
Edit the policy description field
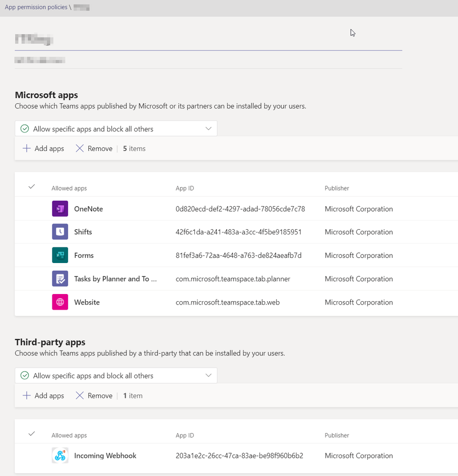pos(208,60)
